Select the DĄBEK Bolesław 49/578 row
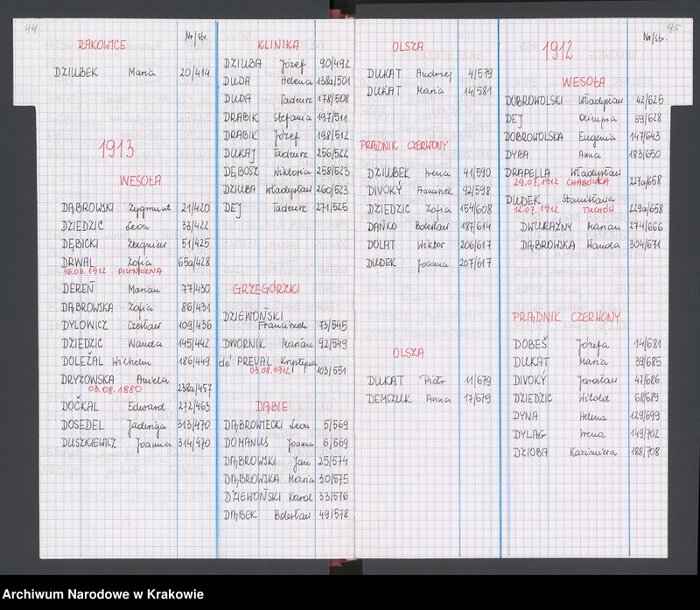This screenshot has height=610, width=700. (286, 515)
